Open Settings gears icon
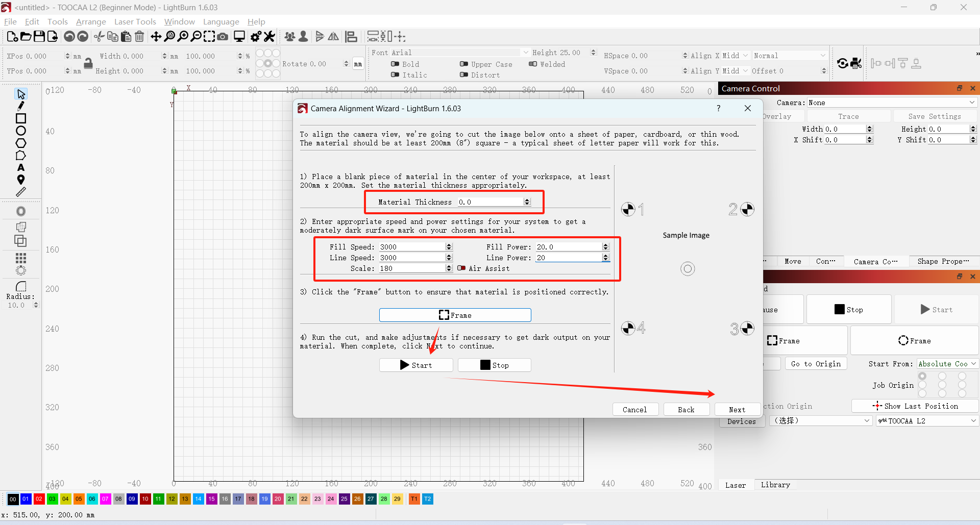Screen dimensions: 980x525 [x=256, y=36]
